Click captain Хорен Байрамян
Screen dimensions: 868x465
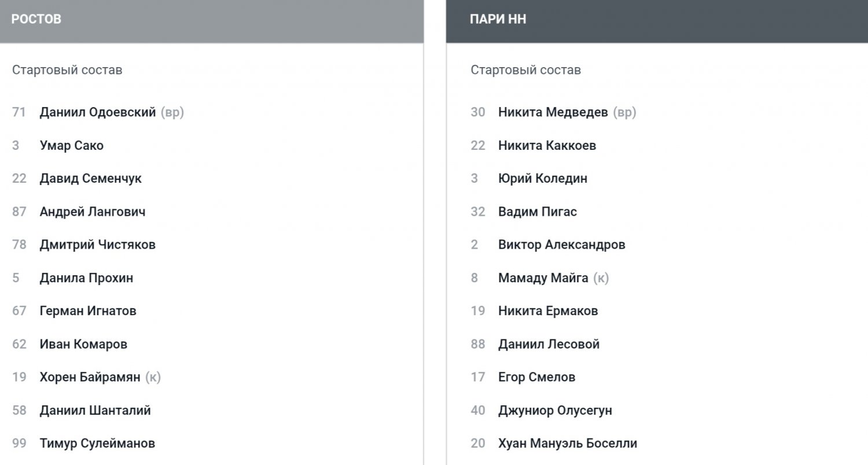[x=90, y=377]
